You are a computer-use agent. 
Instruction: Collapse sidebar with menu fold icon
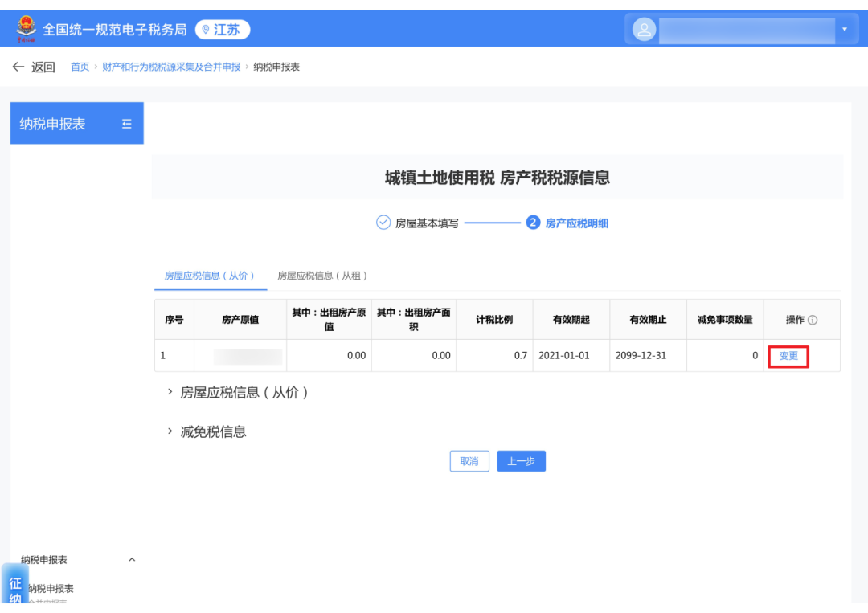(x=127, y=124)
